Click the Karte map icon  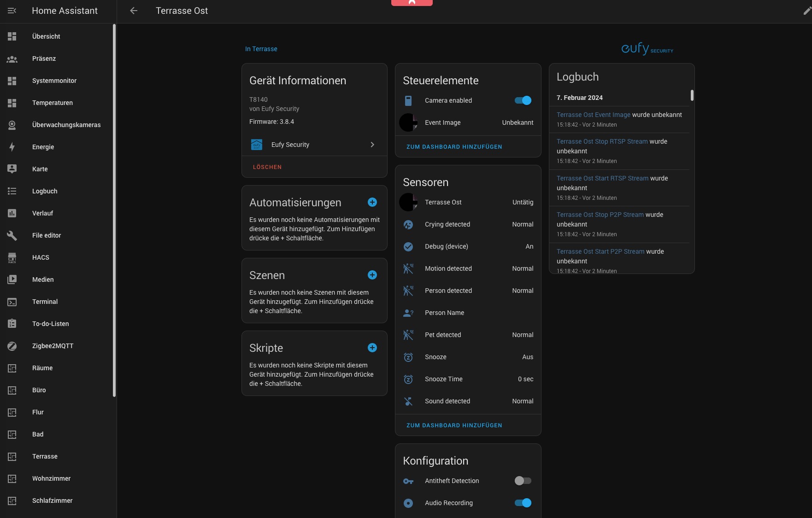[x=12, y=169]
